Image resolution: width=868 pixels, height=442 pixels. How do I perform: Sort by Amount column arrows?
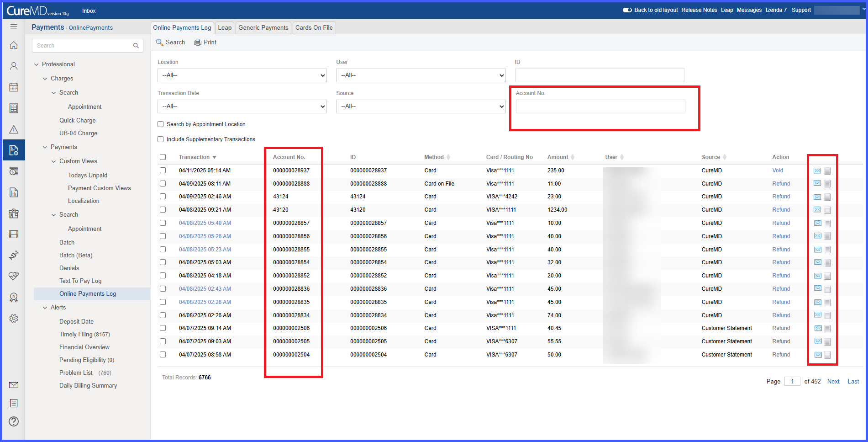[573, 157]
